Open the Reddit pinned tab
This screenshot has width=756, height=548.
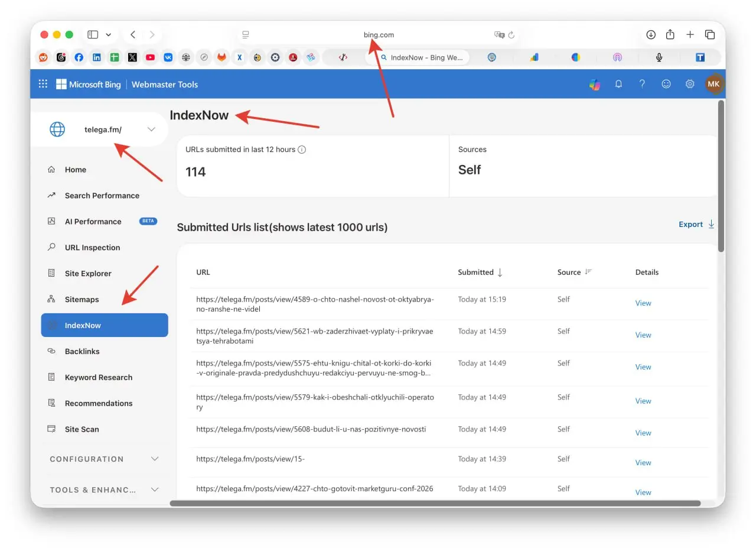(x=43, y=57)
